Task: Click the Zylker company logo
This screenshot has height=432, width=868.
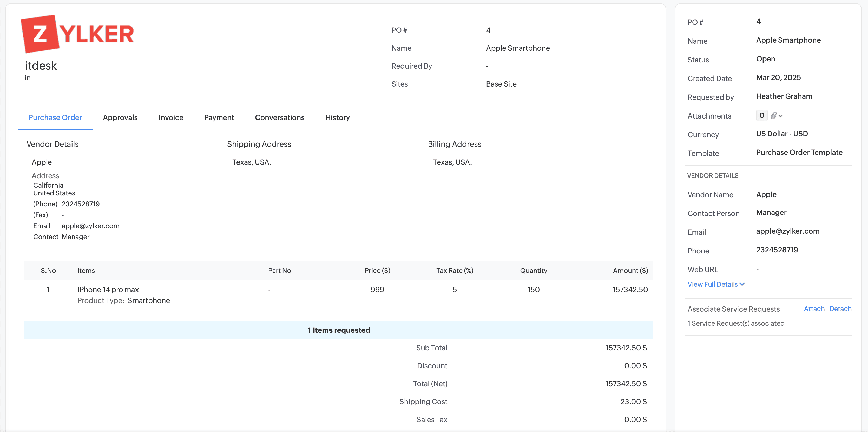Action: click(77, 34)
